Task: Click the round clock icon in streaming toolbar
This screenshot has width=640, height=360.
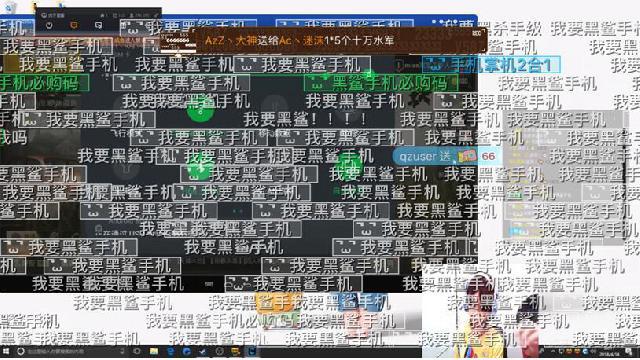Action: point(49,25)
